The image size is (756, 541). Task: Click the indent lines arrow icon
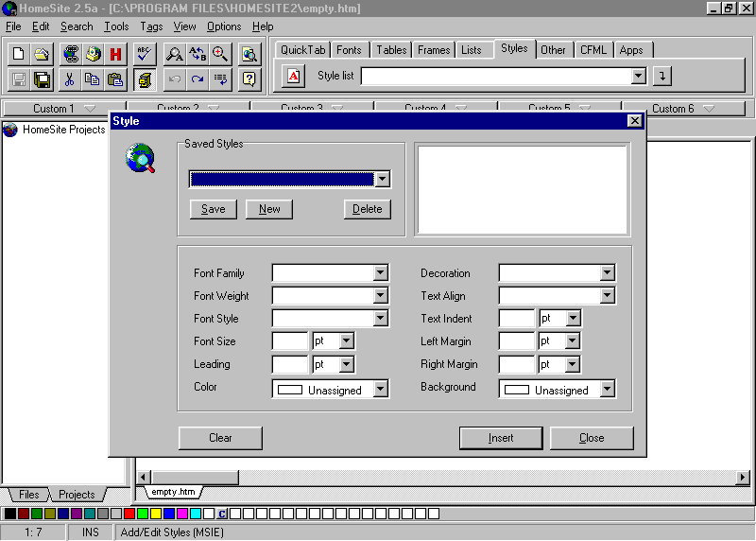click(220, 79)
